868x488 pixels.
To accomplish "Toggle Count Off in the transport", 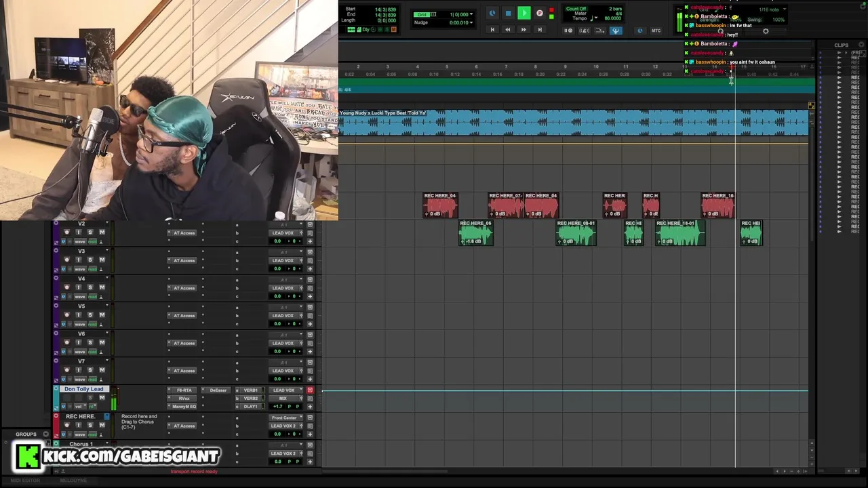I will 576,9.
